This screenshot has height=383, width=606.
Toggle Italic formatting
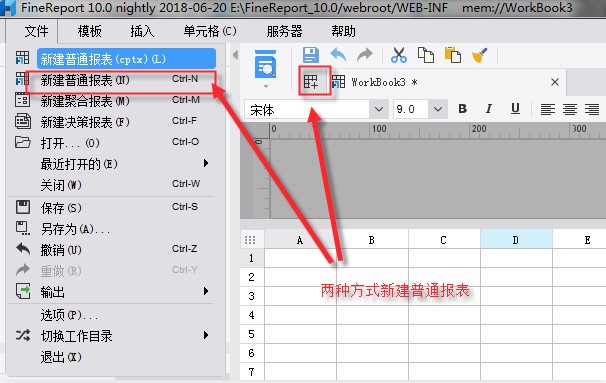489,109
